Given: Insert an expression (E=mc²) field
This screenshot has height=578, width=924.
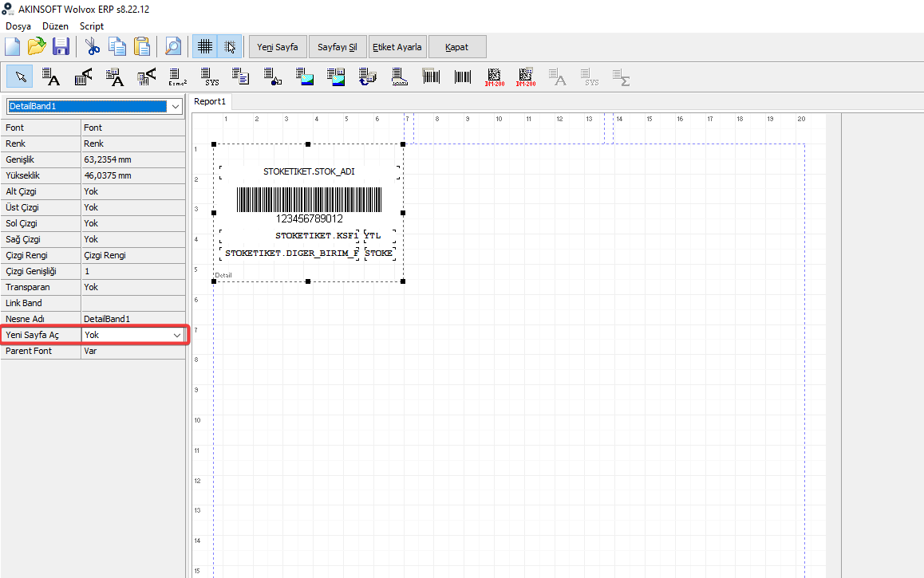Looking at the screenshot, I should coord(177,77).
